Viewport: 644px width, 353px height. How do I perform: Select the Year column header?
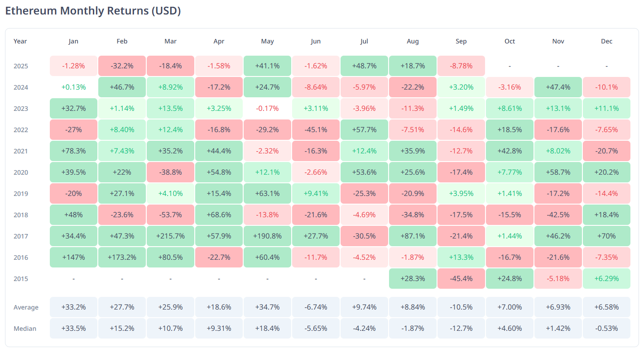pyautogui.click(x=20, y=41)
